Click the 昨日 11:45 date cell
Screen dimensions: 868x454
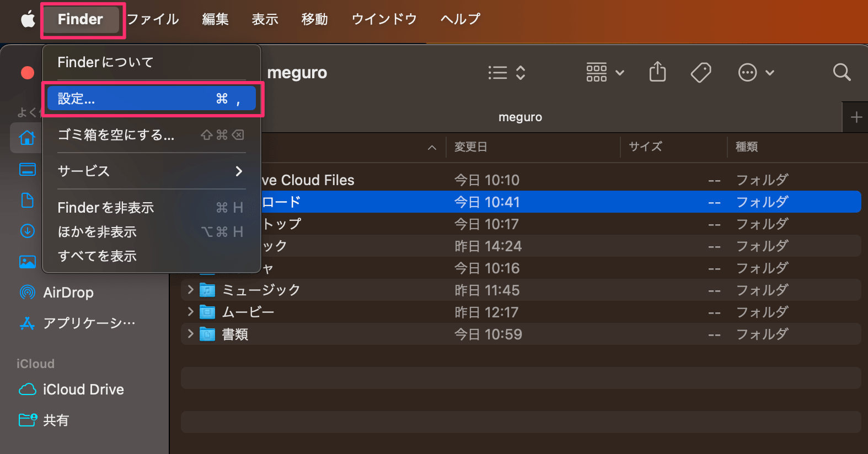(487, 290)
